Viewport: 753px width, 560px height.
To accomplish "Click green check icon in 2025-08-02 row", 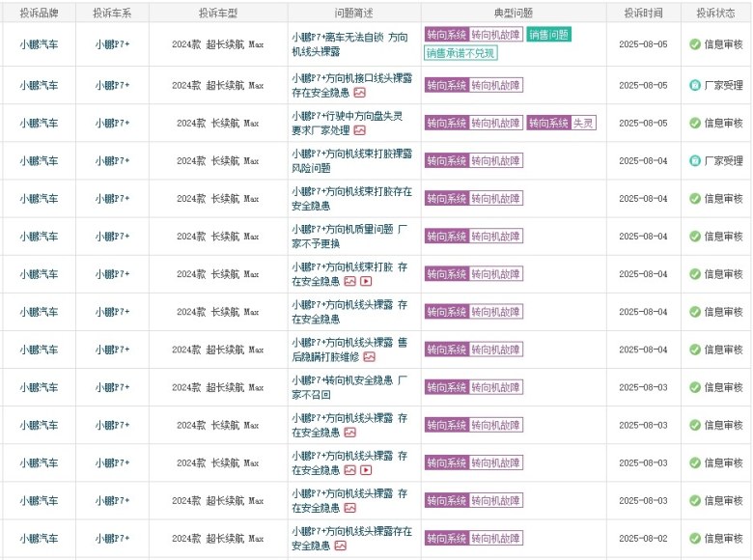I will 695,539.
